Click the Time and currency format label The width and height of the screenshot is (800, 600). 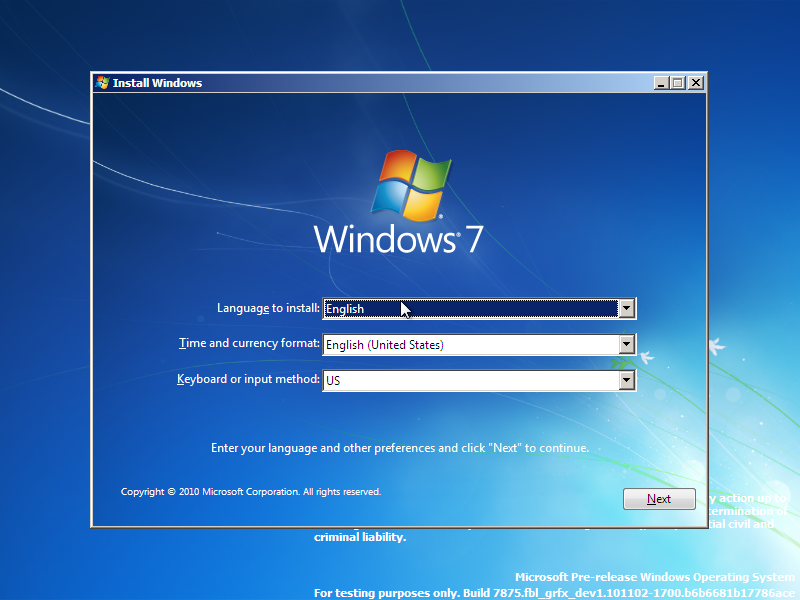(249, 343)
